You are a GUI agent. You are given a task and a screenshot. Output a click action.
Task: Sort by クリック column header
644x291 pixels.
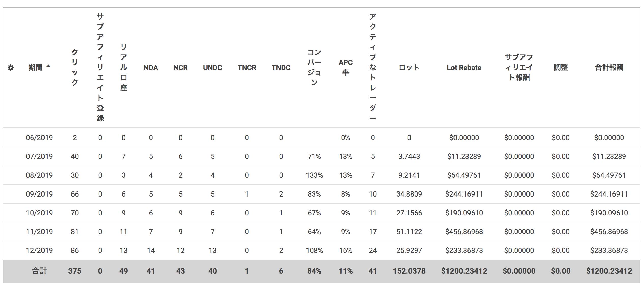tap(75, 67)
